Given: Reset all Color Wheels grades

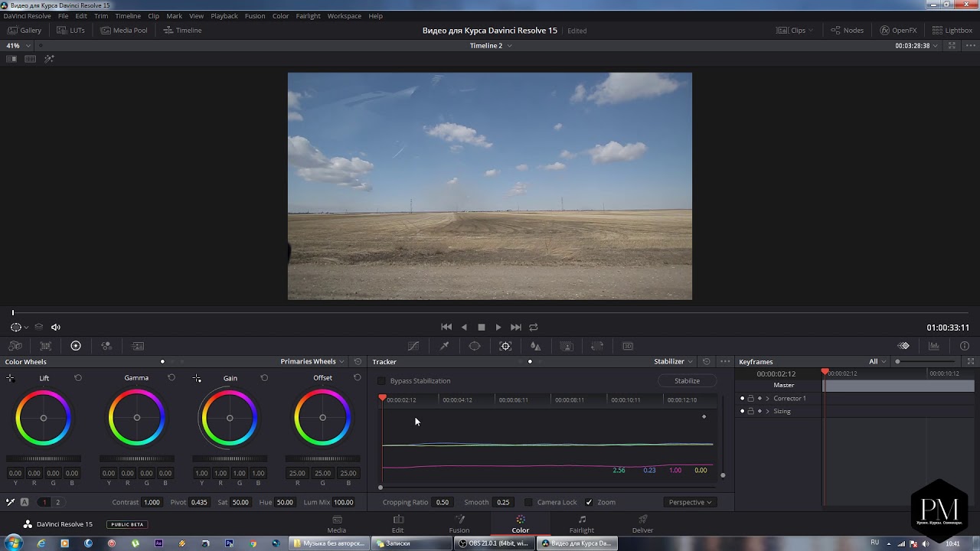Looking at the screenshot, I should pyautogui.click(x=357, y=361).
